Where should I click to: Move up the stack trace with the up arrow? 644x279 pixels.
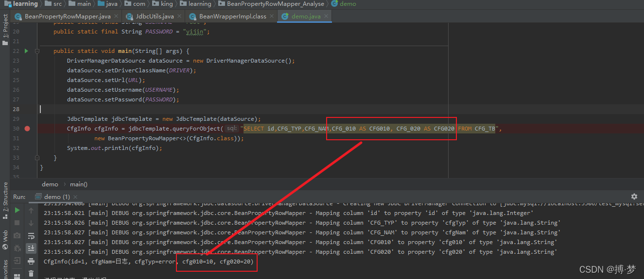[x=31, y=211]
